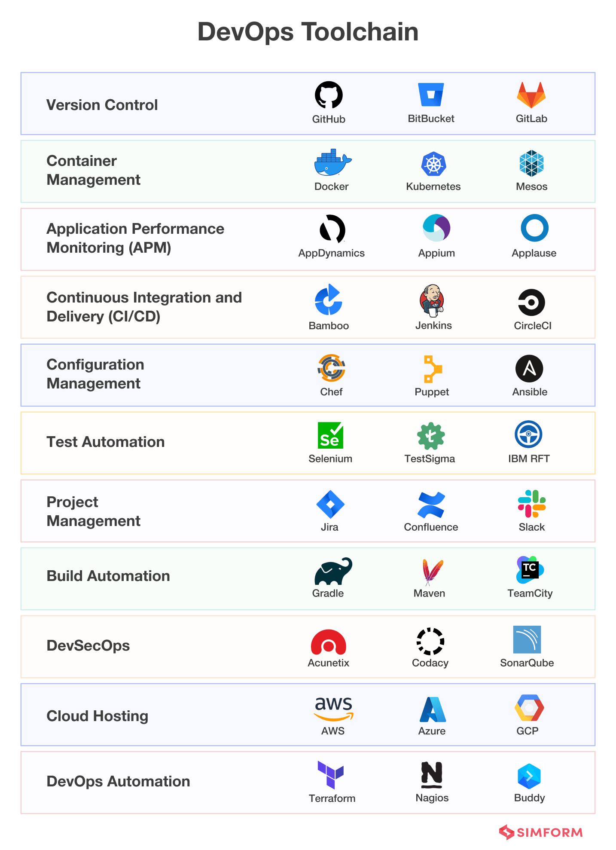
Task: Click the AppDynamics logo icon
Action: point(332,229)
